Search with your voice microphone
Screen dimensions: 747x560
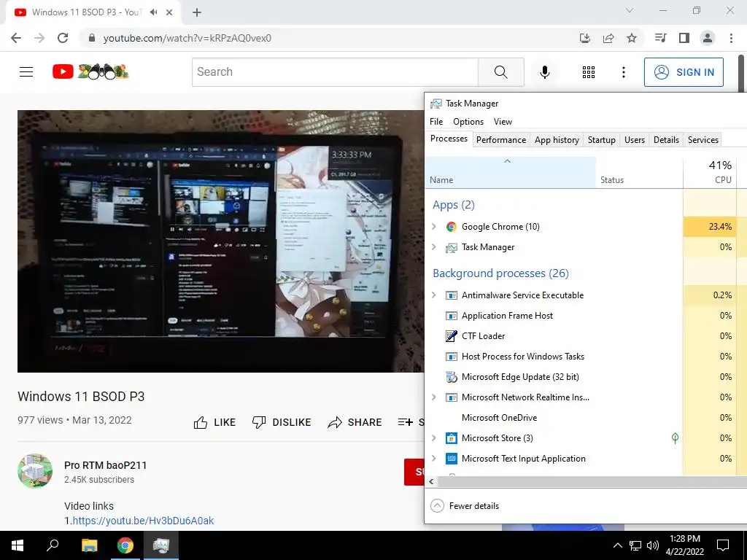(x=545, y=72)
